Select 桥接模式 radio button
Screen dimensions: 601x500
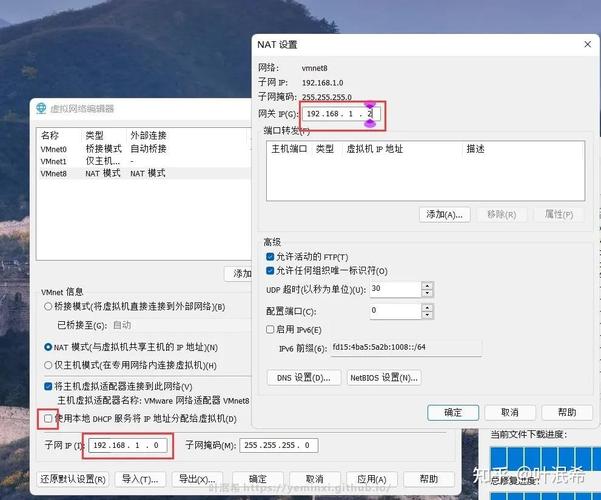pos(48,306)
